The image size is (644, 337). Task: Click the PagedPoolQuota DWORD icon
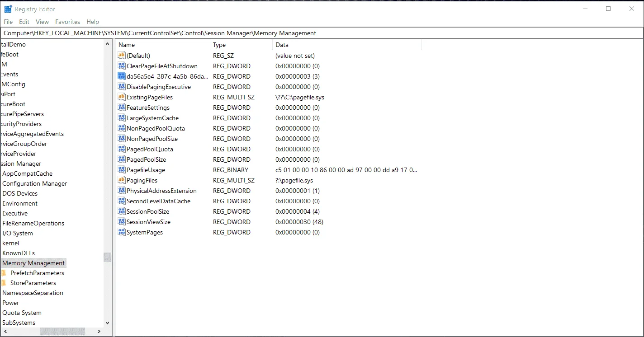coord(121,149)
